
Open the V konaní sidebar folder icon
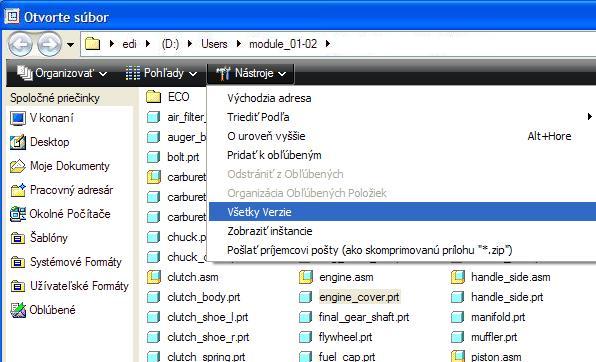17,118
